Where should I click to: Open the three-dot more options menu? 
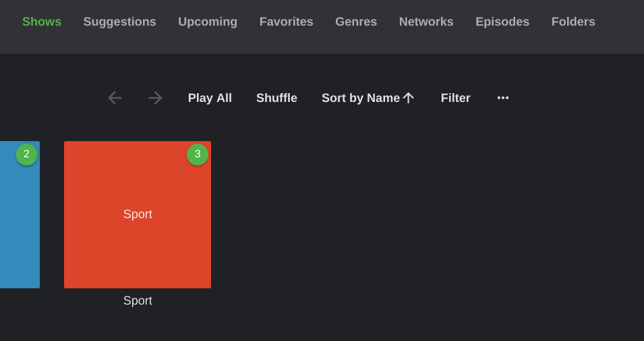(x=502, y=98)
